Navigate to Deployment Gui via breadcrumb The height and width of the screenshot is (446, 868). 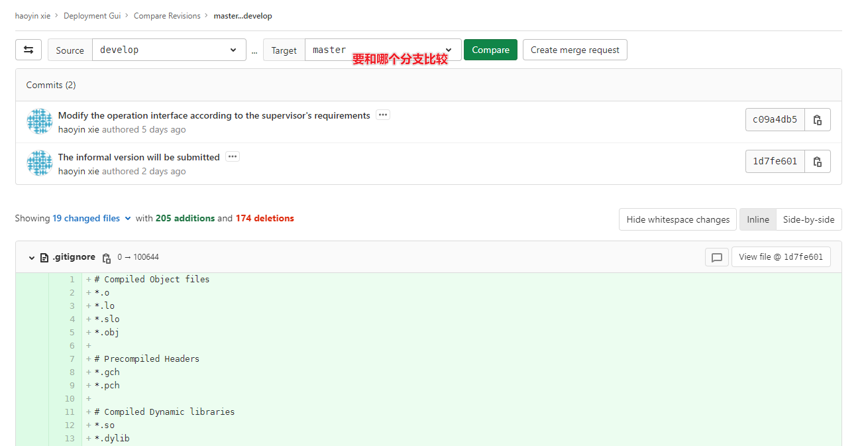[92, 15]
